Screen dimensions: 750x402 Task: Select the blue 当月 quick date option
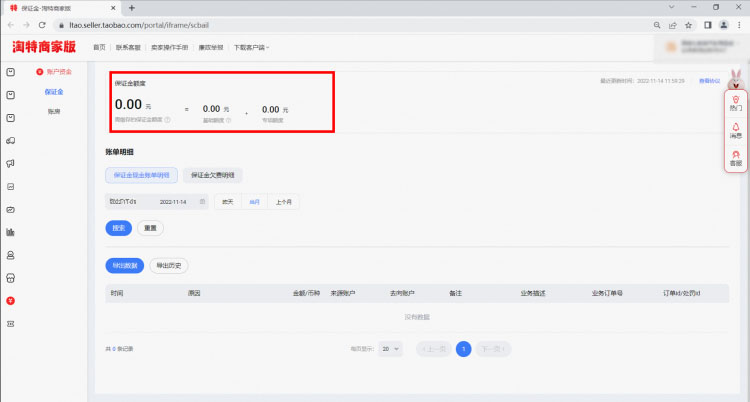coord(254,202)
